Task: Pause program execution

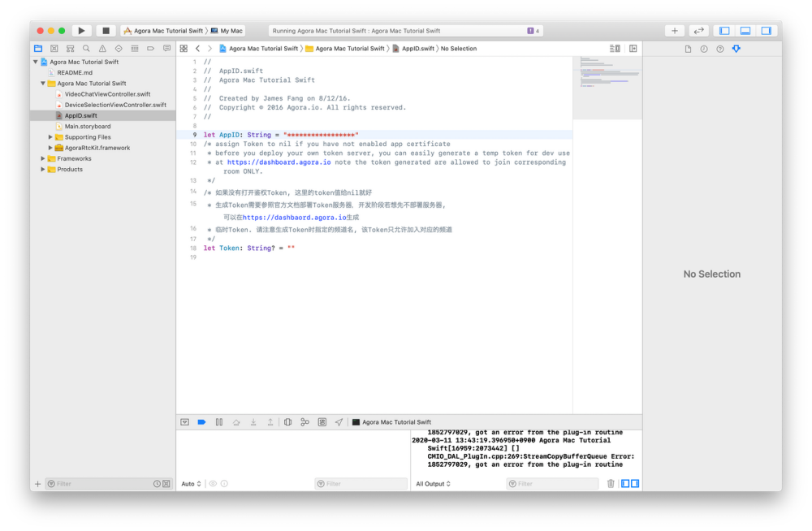Action: (x=219, y=422)
